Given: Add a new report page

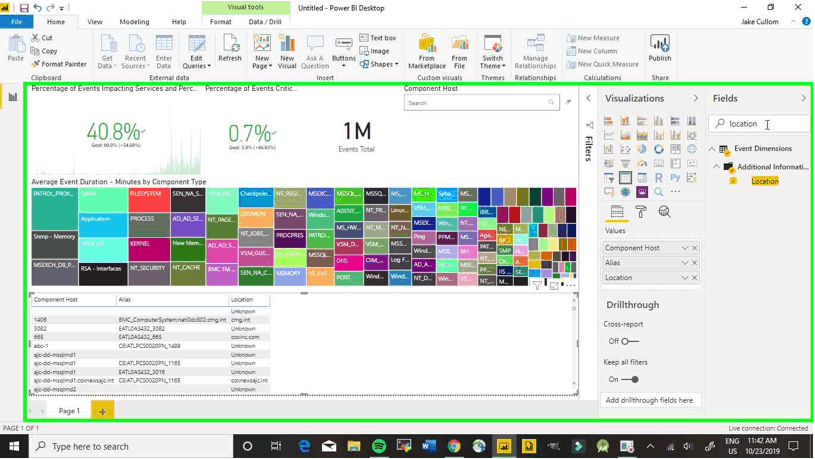Looking at the screenshot, I should pyautogui.click(x=102, y=411).
